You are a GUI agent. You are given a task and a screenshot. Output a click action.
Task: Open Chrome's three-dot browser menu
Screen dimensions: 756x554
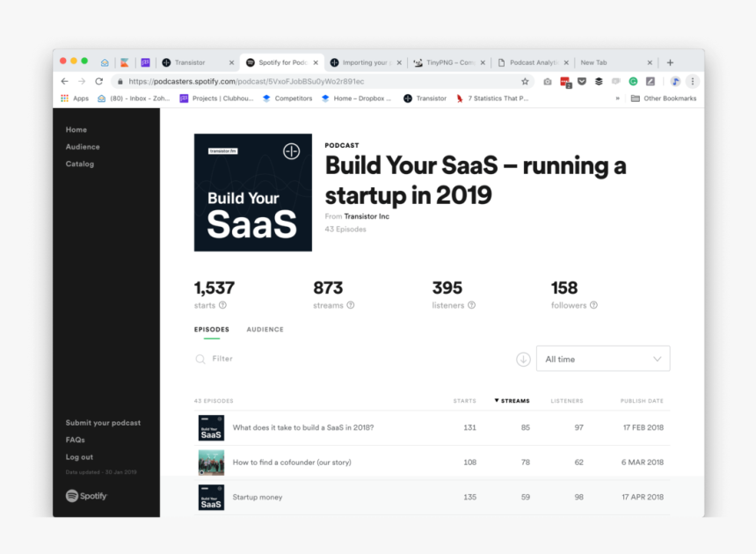(692, 80)
